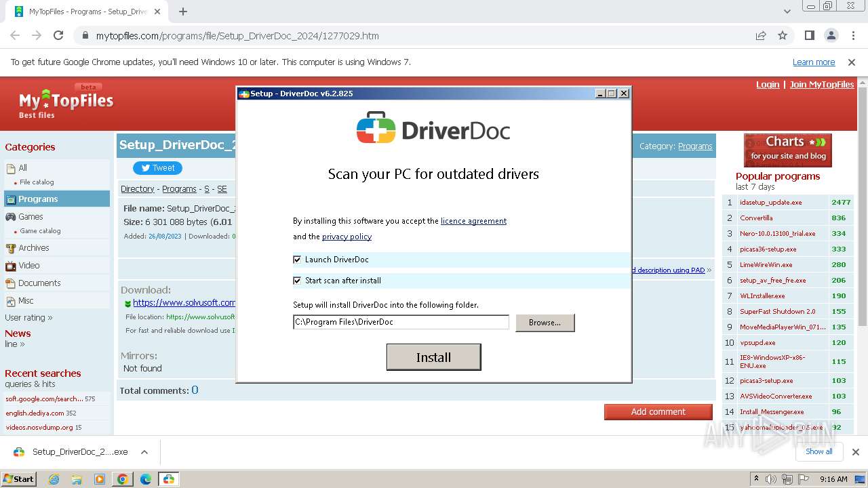Image resolution: width=868 pixels, height=488 pixels.
Task: Click the Tweet button
Action: [x=157, y=168]
